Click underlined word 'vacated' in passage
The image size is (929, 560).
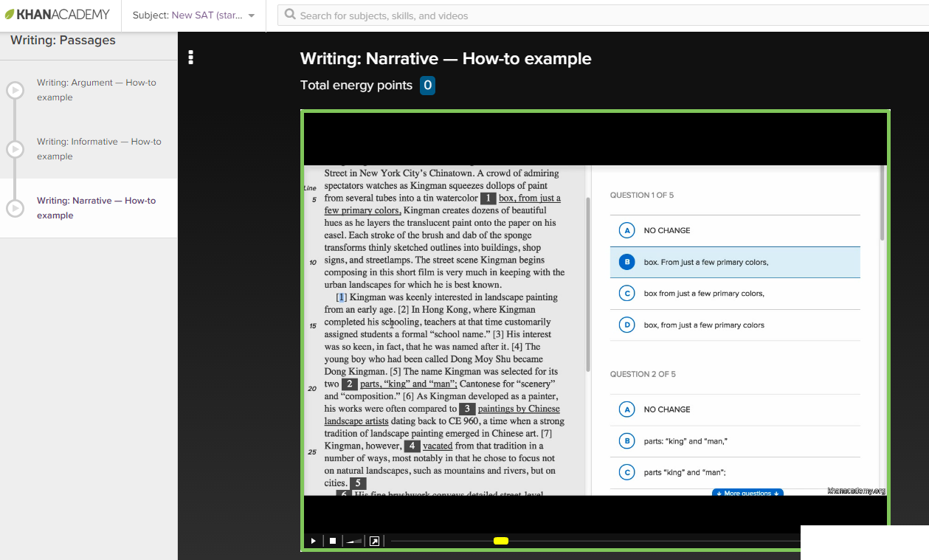pos(438,446)
